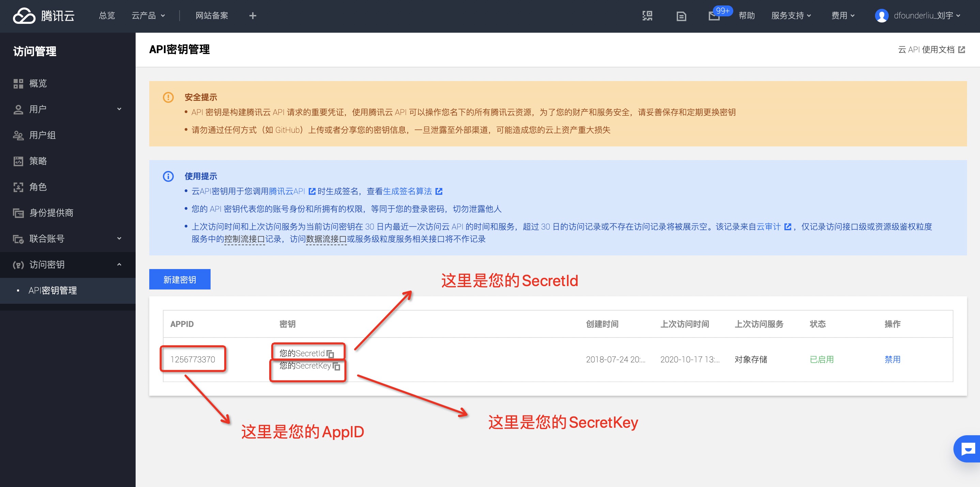The image size is (980, 487).
Task: Copy the SecretId using copy icon
Action: (x=330, y=354)
